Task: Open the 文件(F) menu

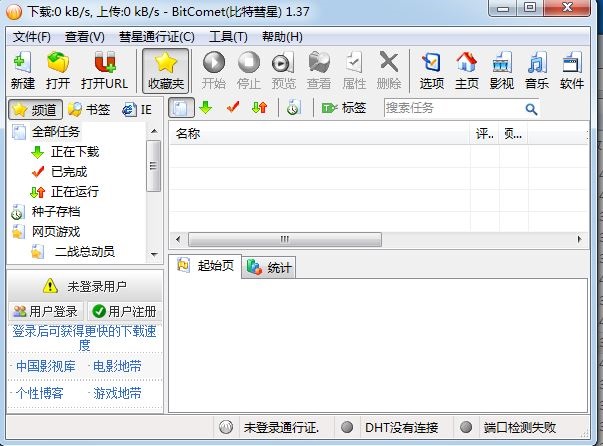Action: click(x=32, y=37)
